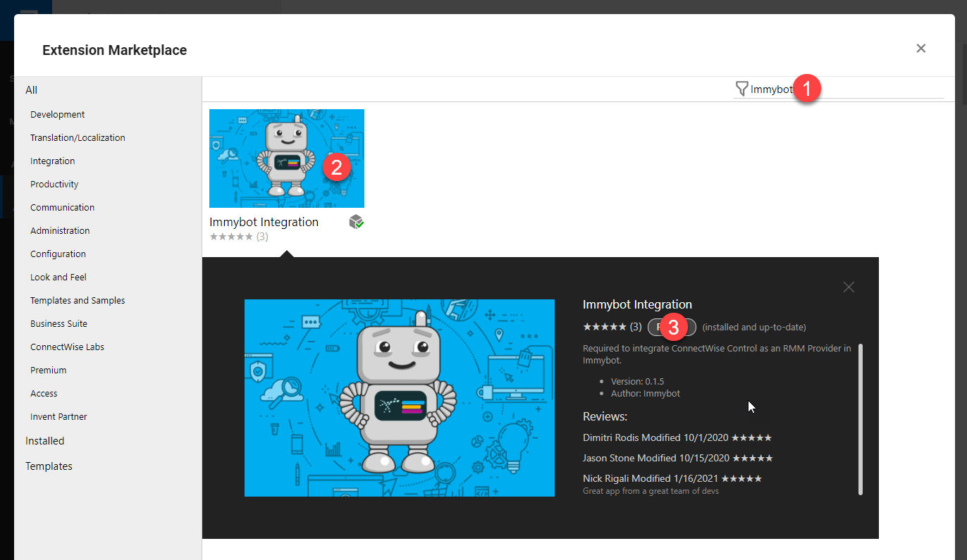Show the Productivity extensions

54,185
